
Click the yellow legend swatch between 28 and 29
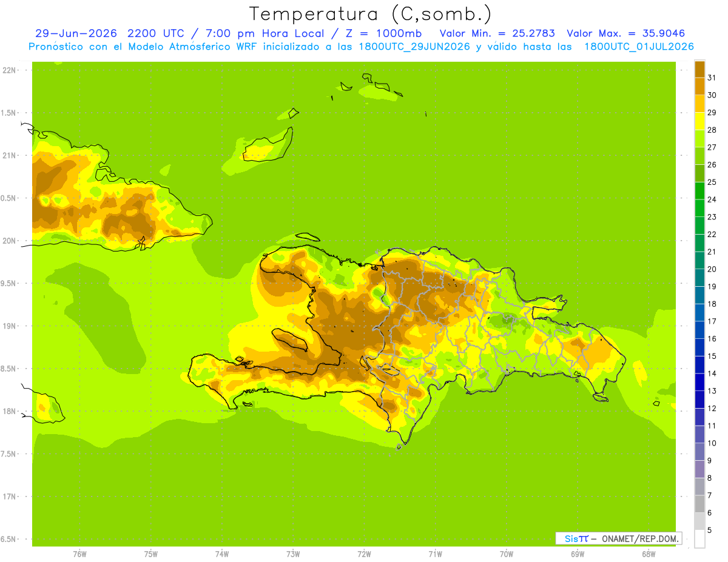699,121
